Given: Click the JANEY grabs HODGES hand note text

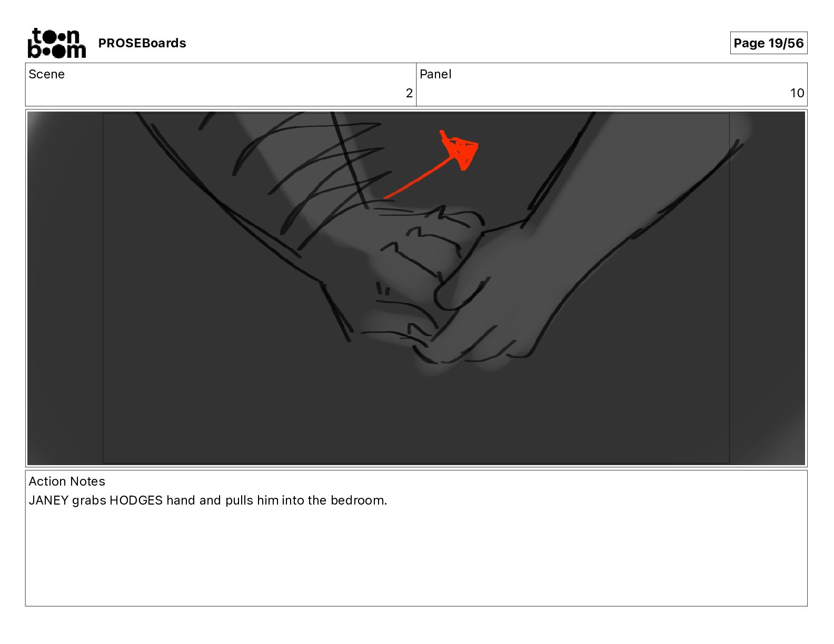Looking at the screenshot, I should 207,500.
